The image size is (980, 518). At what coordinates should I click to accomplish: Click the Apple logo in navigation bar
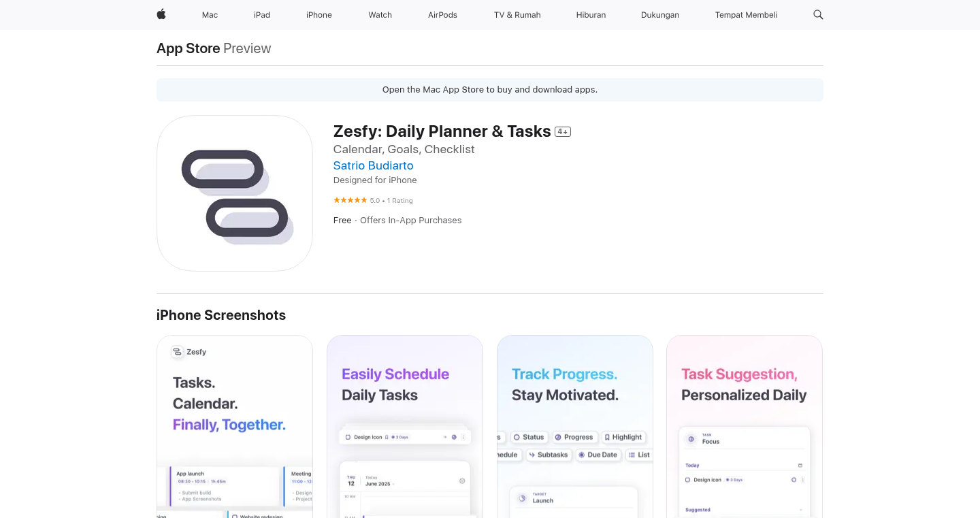(161, 14)
